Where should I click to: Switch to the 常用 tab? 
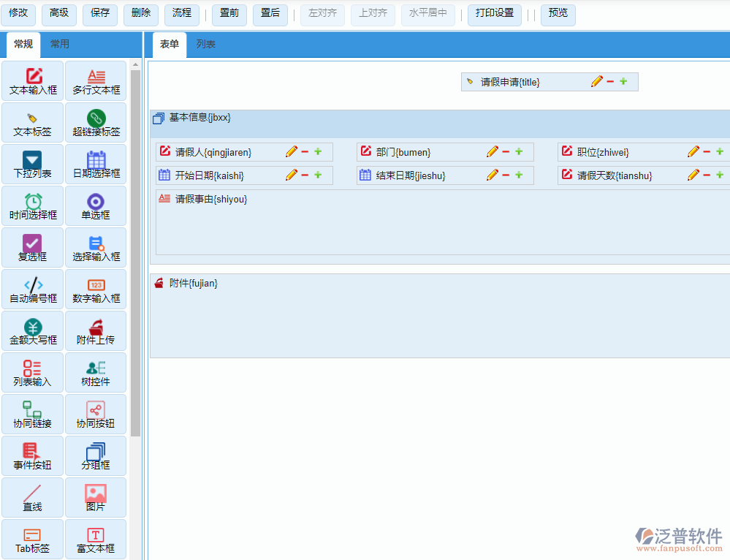60,44
